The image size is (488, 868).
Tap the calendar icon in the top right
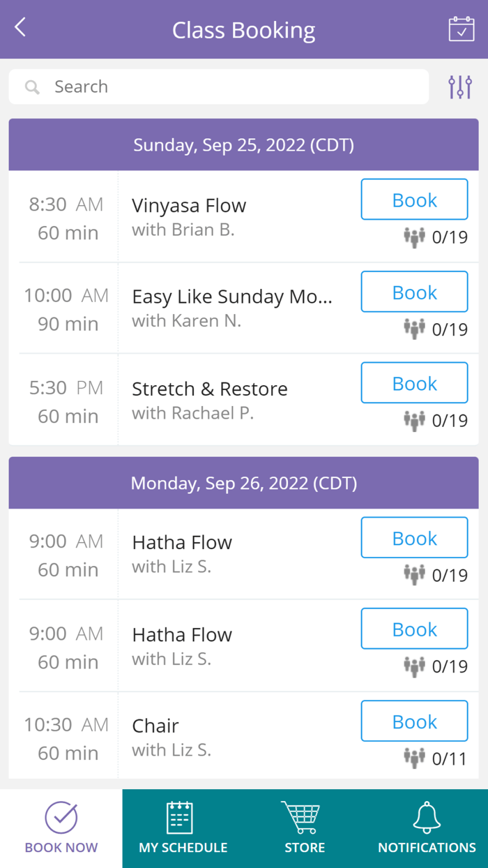click(461, 27)
